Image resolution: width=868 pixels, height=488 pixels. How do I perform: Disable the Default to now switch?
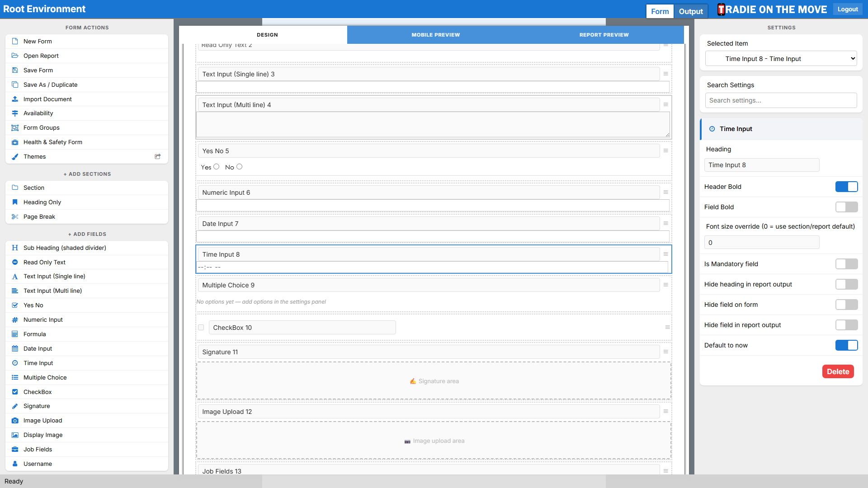click(846, 345)
